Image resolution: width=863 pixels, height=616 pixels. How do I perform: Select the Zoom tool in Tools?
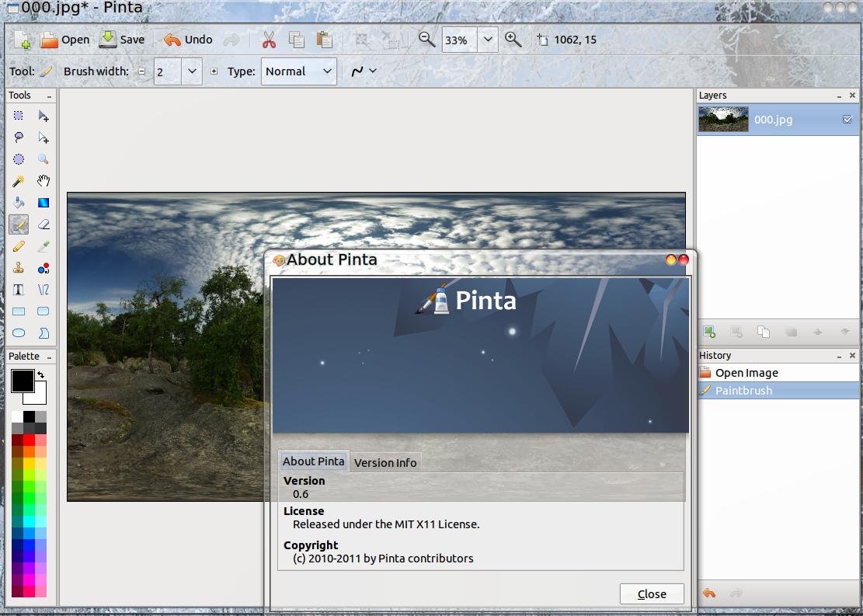43,159
